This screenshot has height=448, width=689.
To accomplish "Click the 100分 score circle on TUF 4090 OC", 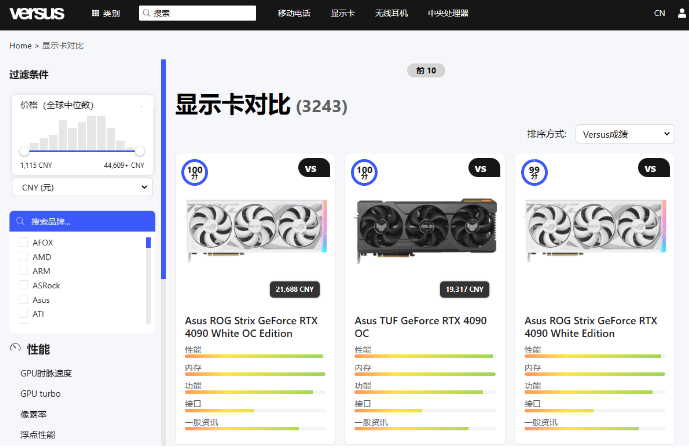I will 364,172.
